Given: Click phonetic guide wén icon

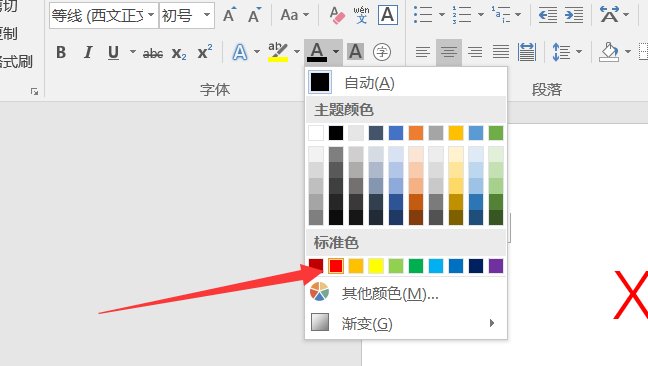Looking at the screenshot, I should [x=362, y=15].
